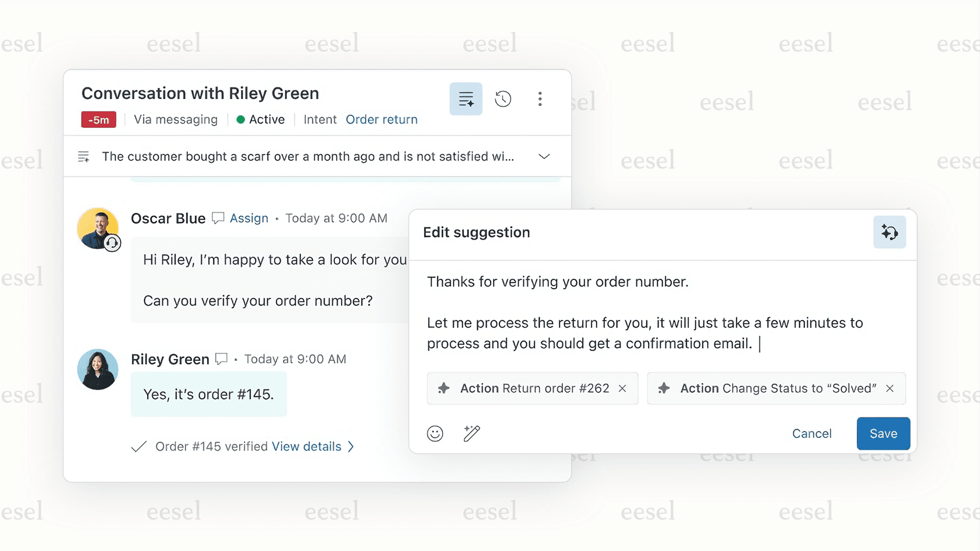Image resolution: width=980 pixels, height=551 pixels.
Task: View details for verified Order #145
Action: coord(306,446)
